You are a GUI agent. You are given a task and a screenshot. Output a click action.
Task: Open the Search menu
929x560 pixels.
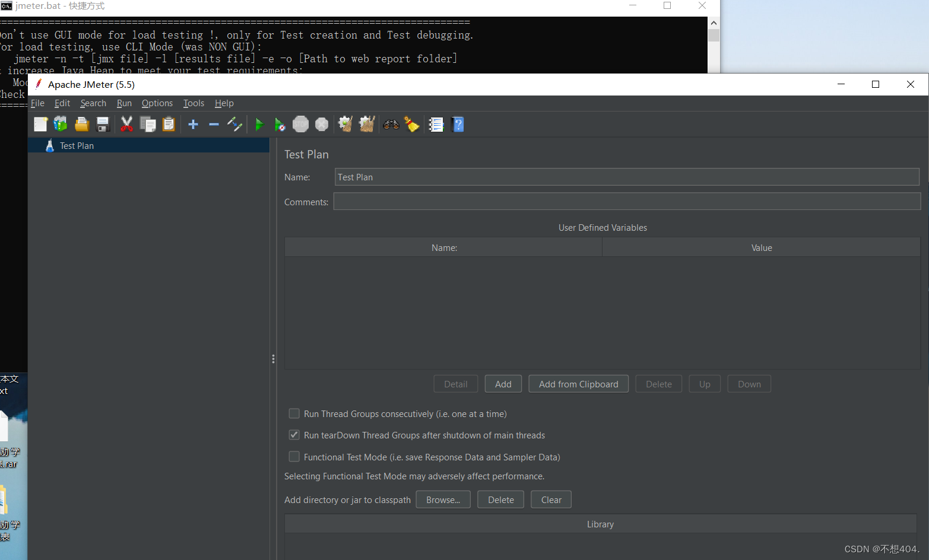93,103
